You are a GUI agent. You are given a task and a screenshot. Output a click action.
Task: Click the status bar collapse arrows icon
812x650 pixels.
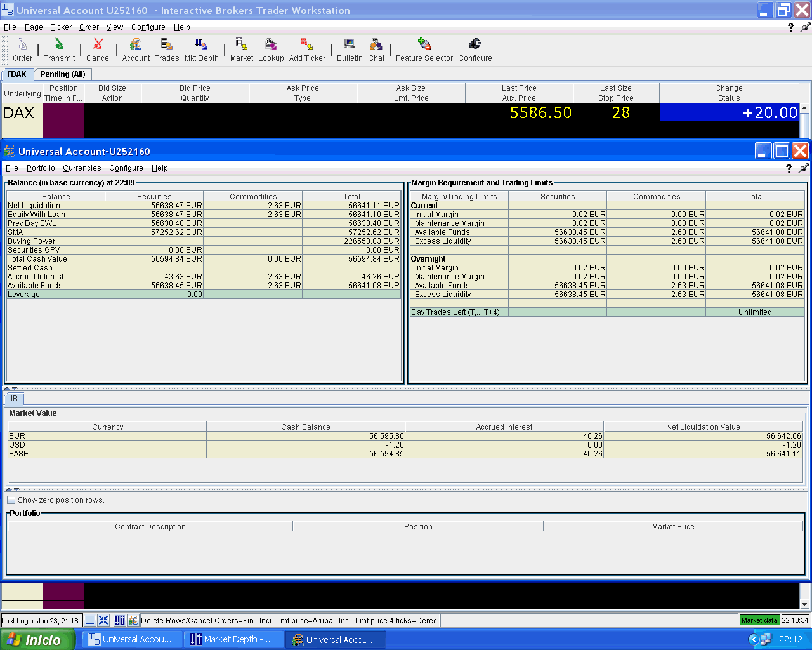click(103, 620)
